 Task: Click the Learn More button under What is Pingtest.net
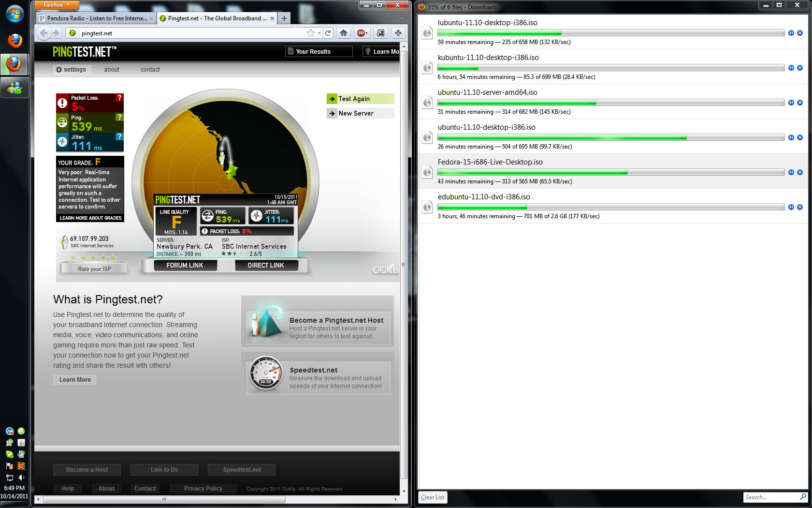coord(75,380)
